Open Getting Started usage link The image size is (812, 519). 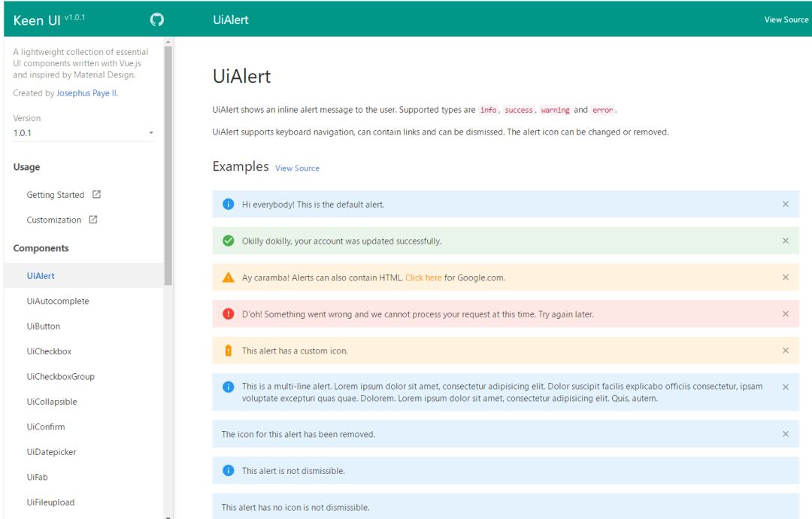coord(56,195)
